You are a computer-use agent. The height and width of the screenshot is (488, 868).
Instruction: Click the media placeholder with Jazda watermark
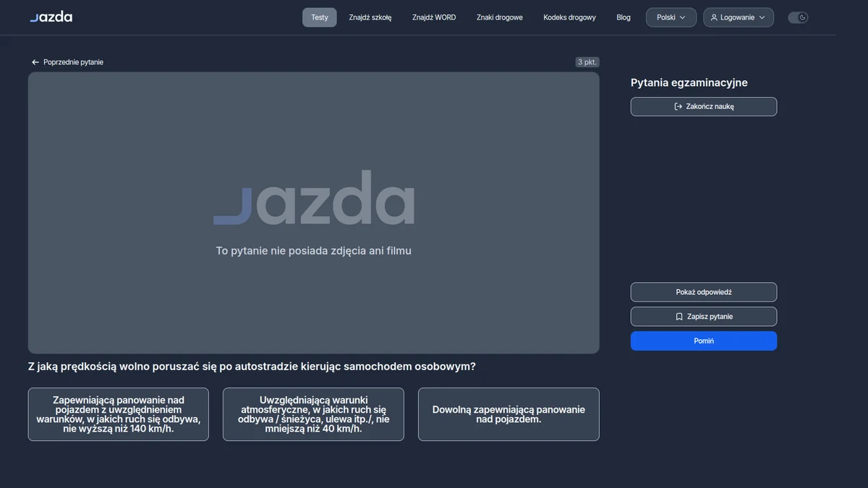314,213
